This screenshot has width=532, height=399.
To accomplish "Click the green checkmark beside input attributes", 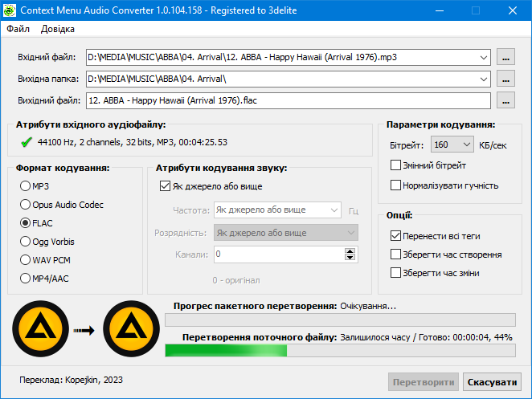I will coord(27,142).
